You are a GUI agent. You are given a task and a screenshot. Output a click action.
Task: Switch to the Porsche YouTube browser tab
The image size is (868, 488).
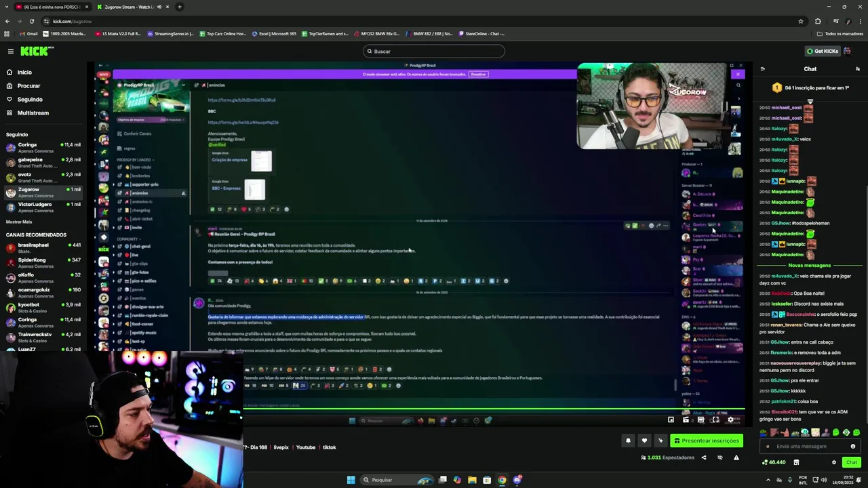pyautogui.click(x=52, y=7)
